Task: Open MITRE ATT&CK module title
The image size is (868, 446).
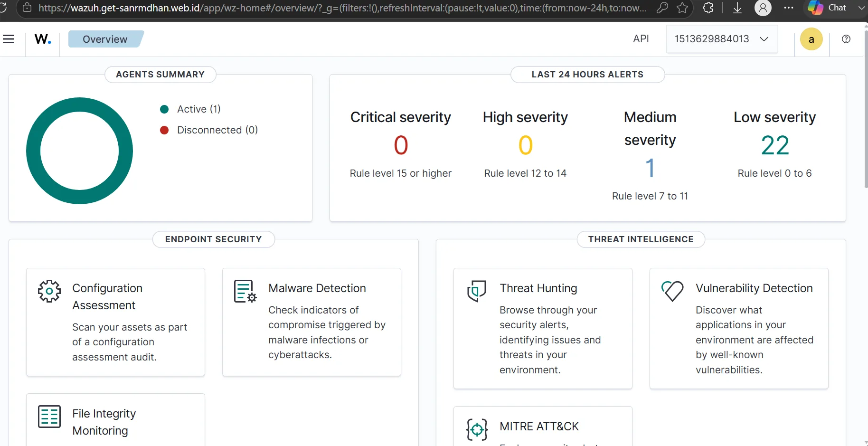Action: tap(539, 427)
